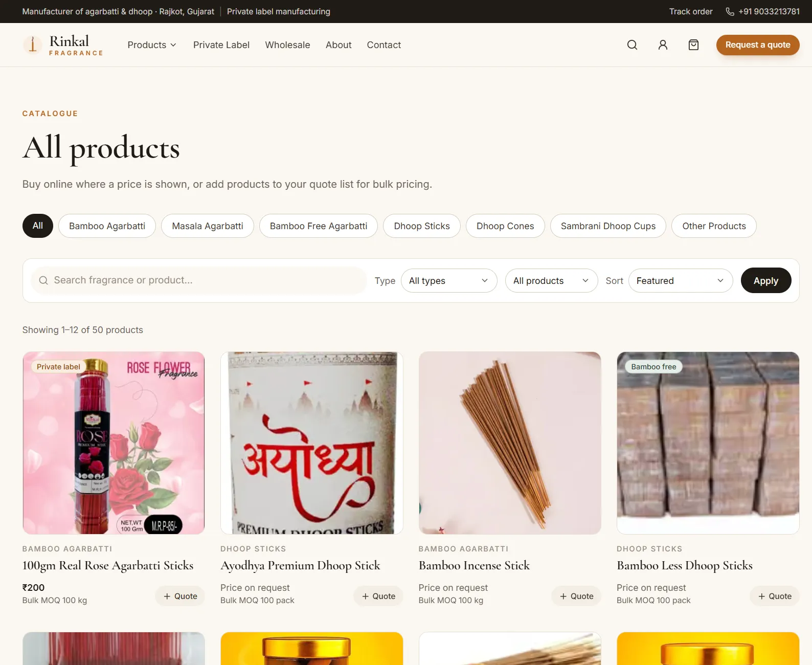This screenshot has width=812, height=665.
Task: Click the Private label badge on rose product
Action: (x=58, y=367)
